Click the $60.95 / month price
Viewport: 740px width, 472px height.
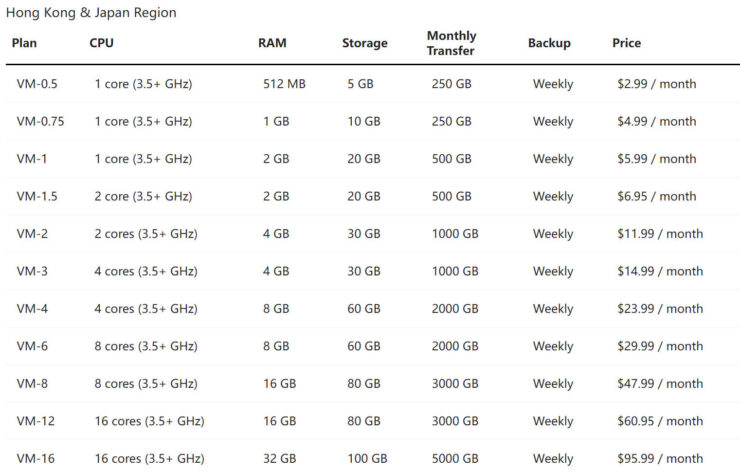[x=660, y=421]
